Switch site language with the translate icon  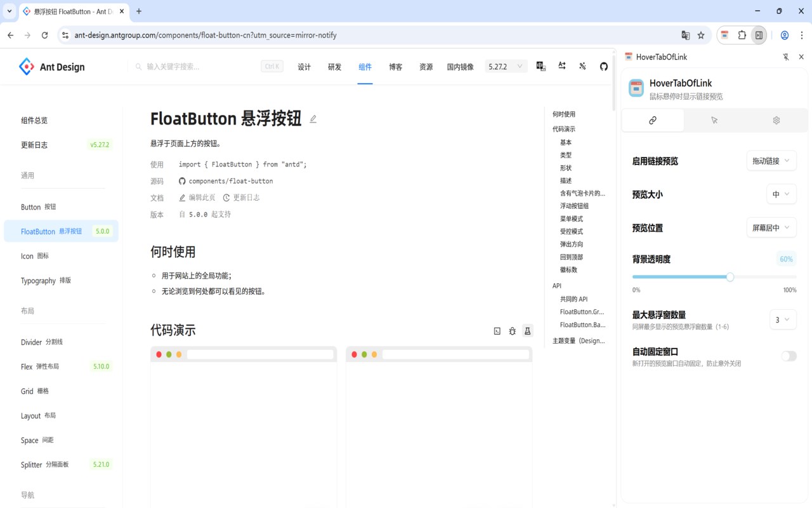click(541, 66)
